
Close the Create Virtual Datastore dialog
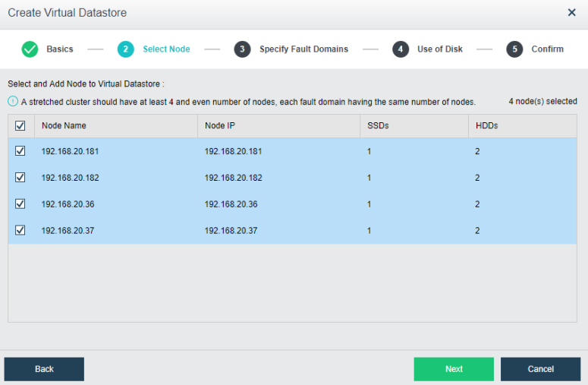coord(571,13)
